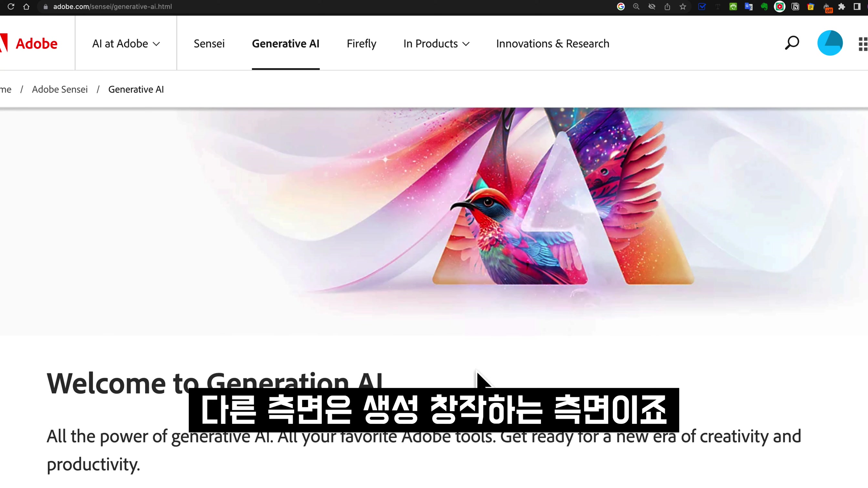Viewport: 868px width, 488px height.
Task: Share this page using the share icon
Action: (667, 6)
